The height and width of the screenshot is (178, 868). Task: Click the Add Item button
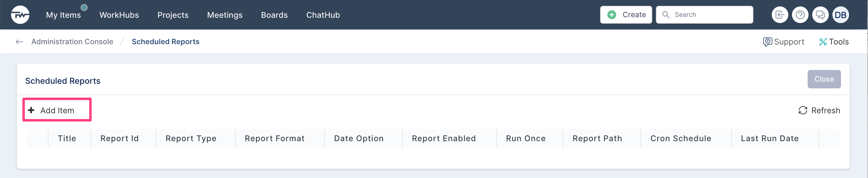(57, 110)
